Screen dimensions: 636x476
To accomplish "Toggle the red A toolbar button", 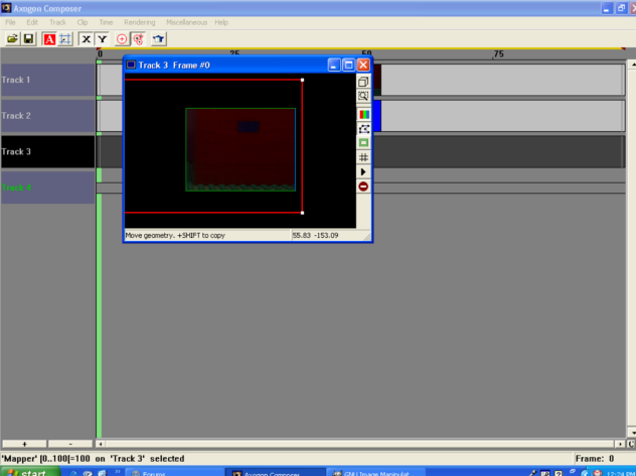I will point(49,39).
